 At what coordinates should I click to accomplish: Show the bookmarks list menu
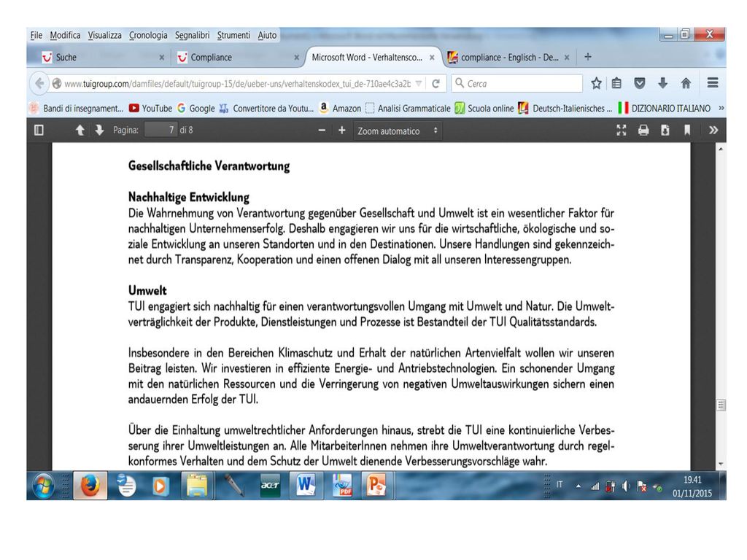[x=616, y=83]
